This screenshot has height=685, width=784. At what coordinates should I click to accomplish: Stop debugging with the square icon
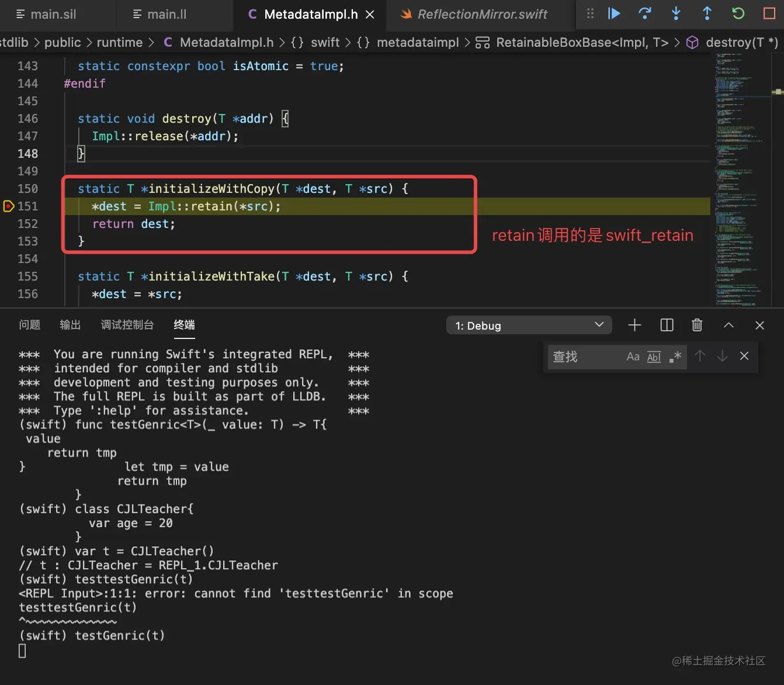pyautogui.click(x=769, y=13)
